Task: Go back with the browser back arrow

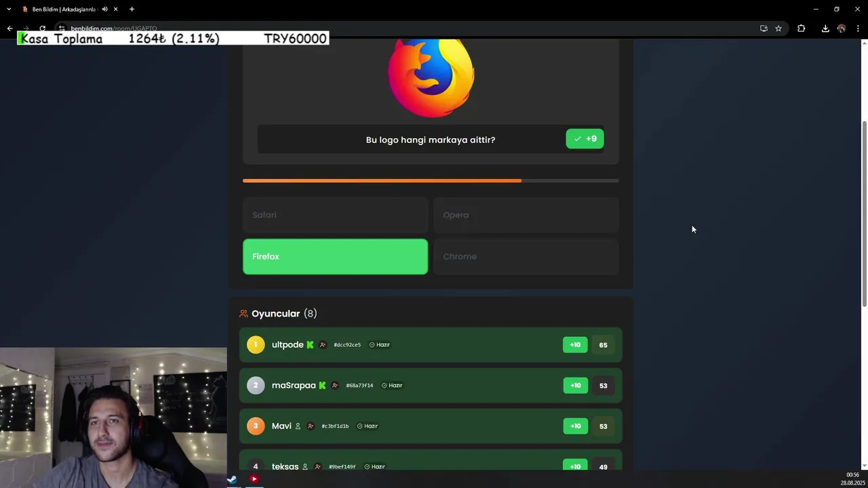Action: [9, 28]
